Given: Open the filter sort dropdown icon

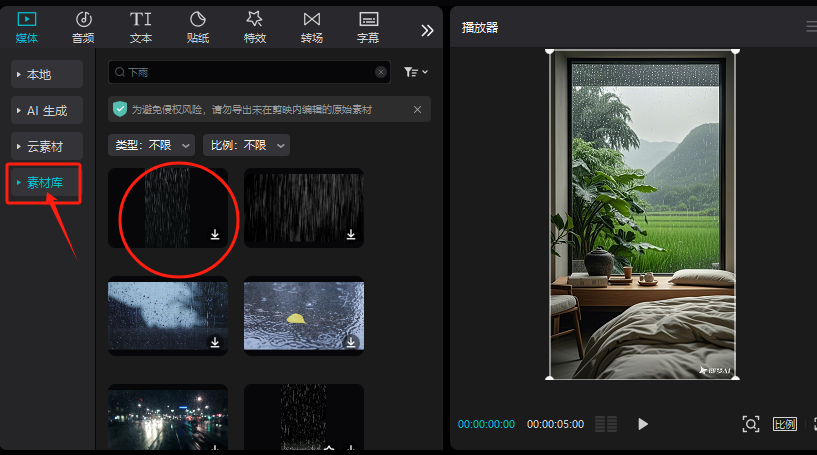Looking at the screenshot, I should tap(416, 72).
